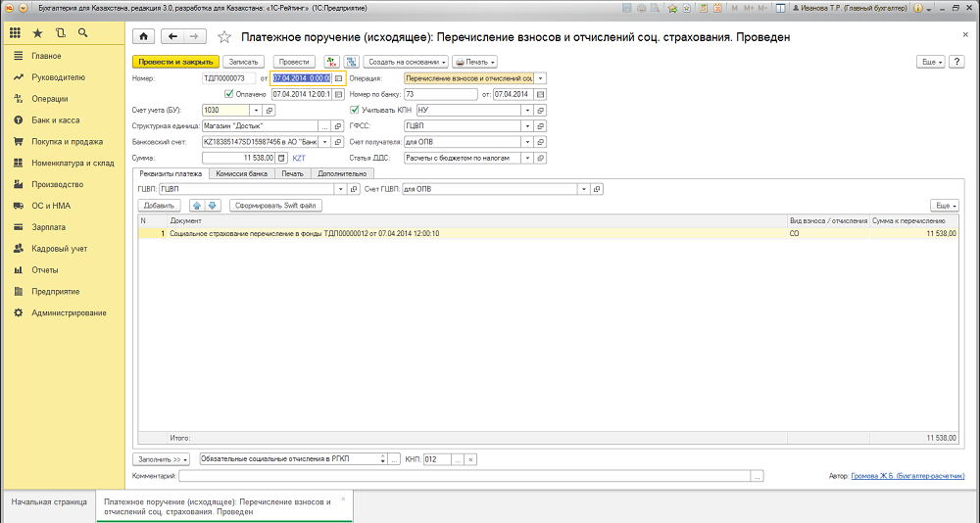Open Статья ДДС item details icon
This screenshot has height=523, width=980.
pyautogui.click(x=541, y=158)
